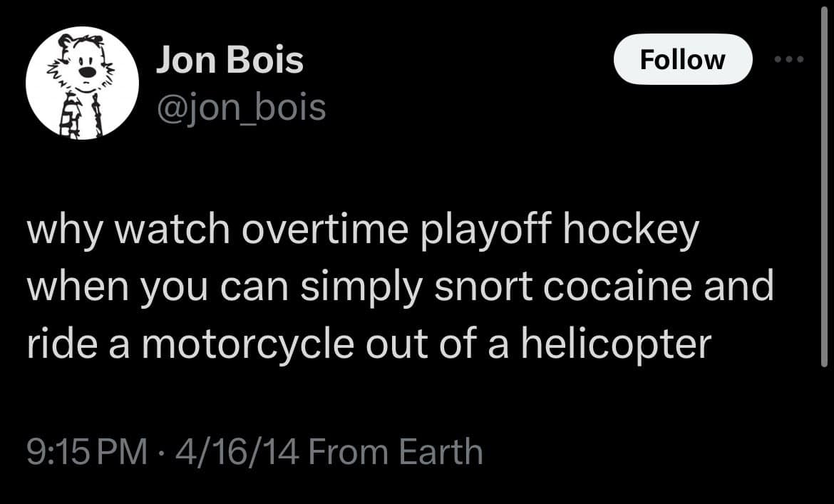834x504 pixels.
Task: Click @jon_bois username below the name
Action: coord(240,107)
